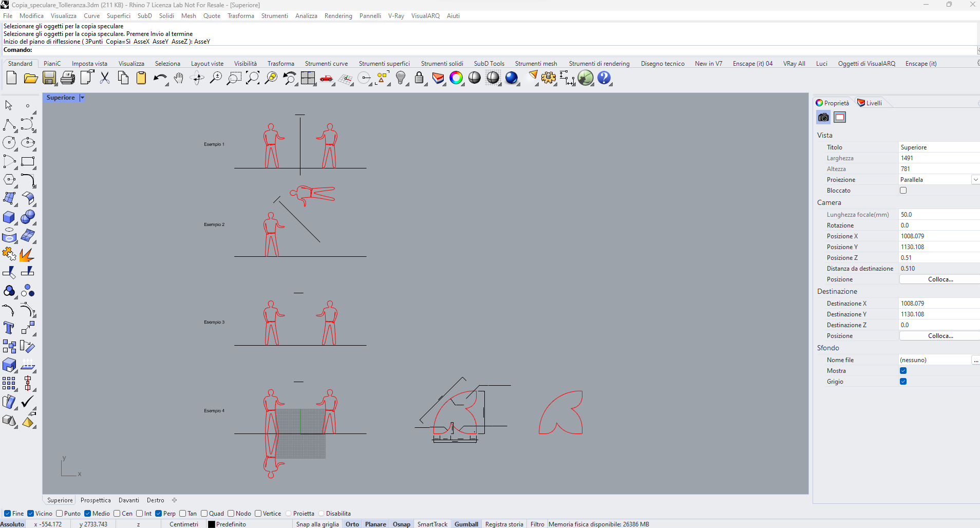The width and height of the screenshot is (980, 528).
Task: Open the Superiore viewport dropdown arrow
Action: [x=82, y=98]
